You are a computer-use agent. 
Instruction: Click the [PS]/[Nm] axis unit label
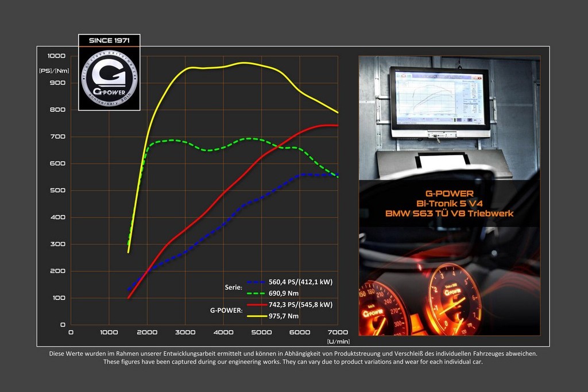[54, 71]
